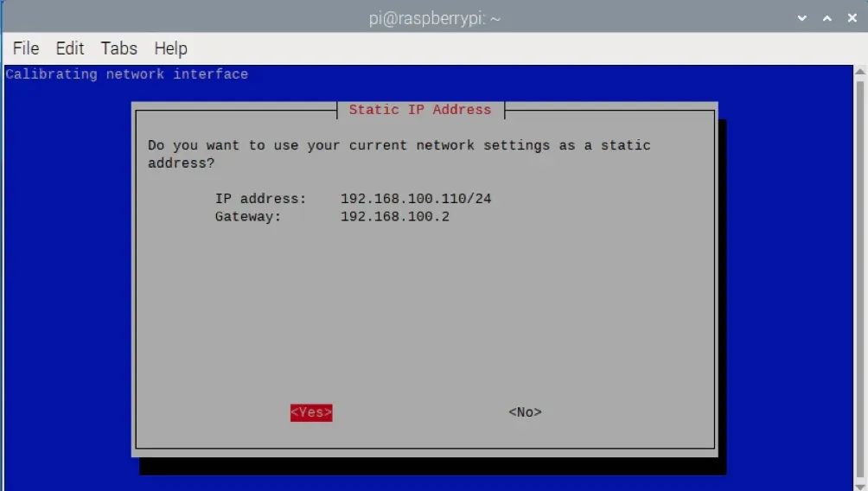Image resolution: width=868 pixels, height=491 pixels.
Task: Open the Edit menu
Action: 70,48
